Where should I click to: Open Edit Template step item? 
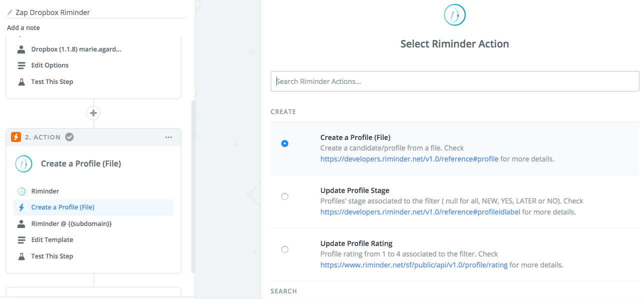52,240
